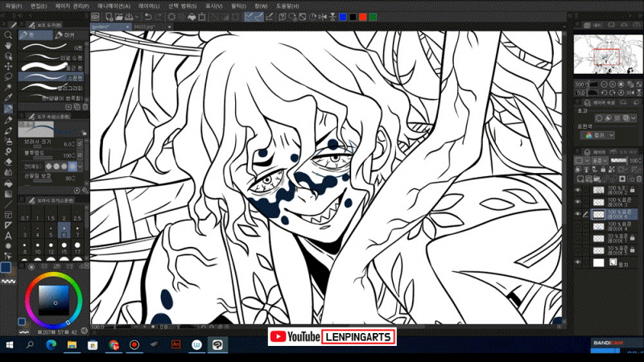The width and height of the screenshot is (644, 362).
Task: Open the layer effect dropdown arrow
Action: coord(634,118)
